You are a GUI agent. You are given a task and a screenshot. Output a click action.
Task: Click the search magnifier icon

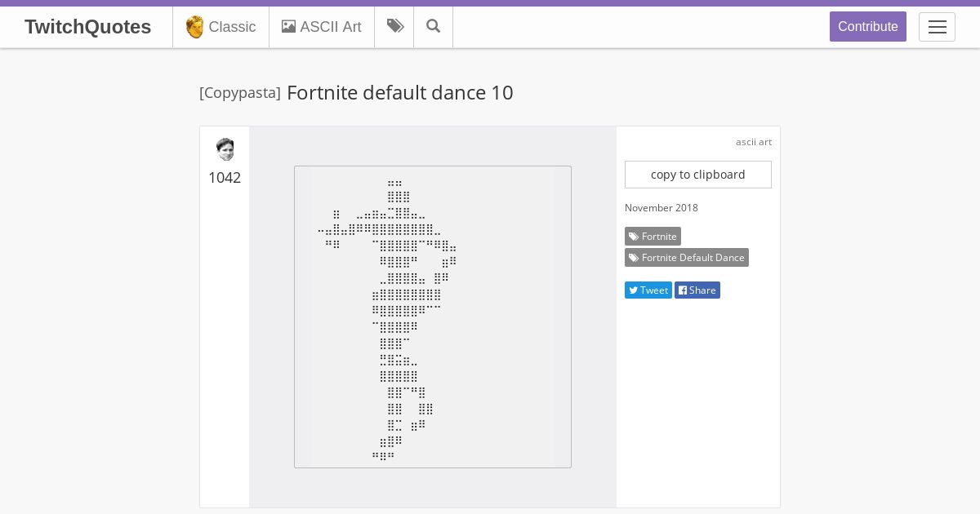coord(434,27)
